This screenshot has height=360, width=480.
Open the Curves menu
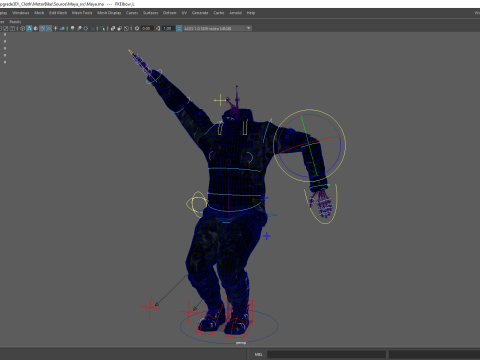click(132, 13)
